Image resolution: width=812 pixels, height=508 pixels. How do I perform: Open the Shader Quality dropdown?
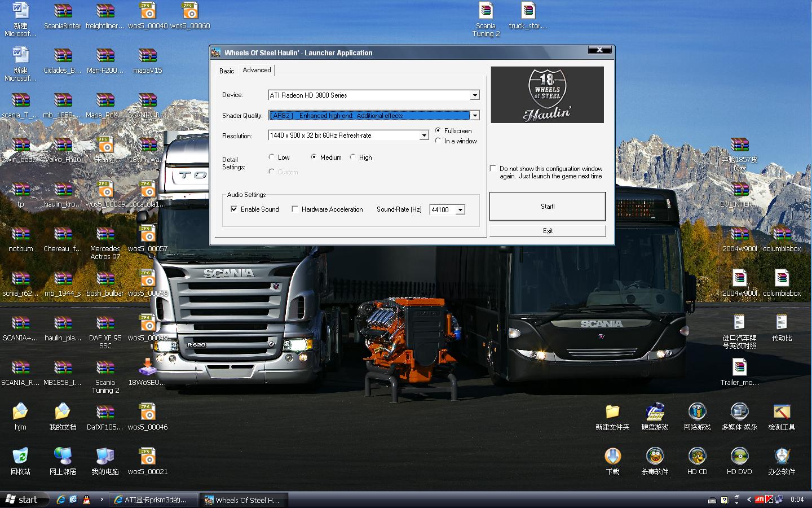475,116
